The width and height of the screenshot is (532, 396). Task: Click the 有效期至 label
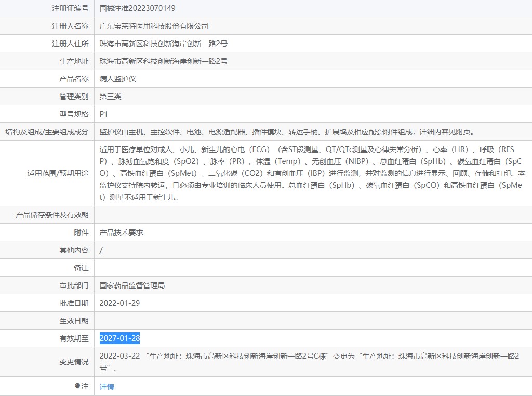click(74, 338)
